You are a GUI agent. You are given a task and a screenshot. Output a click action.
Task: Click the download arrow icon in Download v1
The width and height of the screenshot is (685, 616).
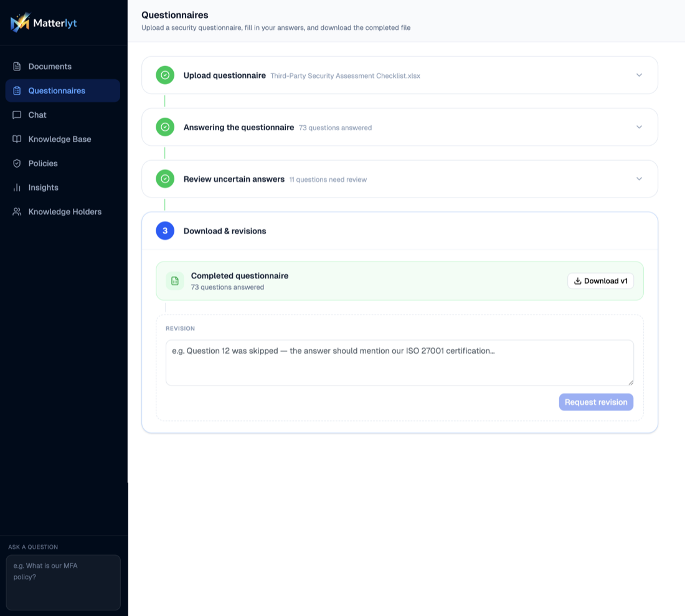[577, 281]
